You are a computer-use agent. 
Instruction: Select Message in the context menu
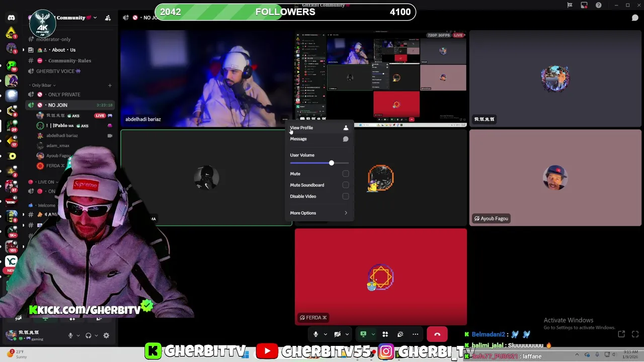pyautogui.click(x=319, y=139)
